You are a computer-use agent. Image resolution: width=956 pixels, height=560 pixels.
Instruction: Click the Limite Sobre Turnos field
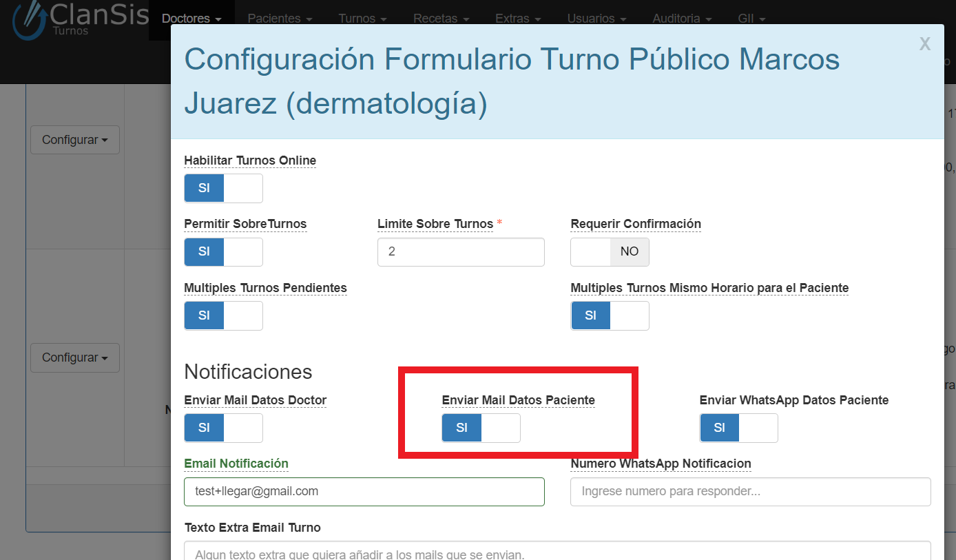pos(461,252)
